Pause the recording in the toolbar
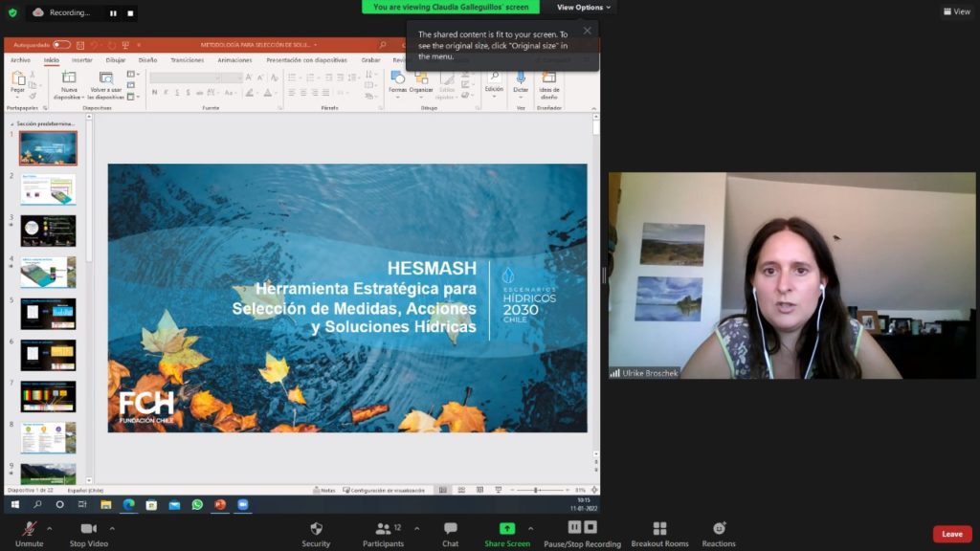 pyautogui.click(x=574, y=527)
